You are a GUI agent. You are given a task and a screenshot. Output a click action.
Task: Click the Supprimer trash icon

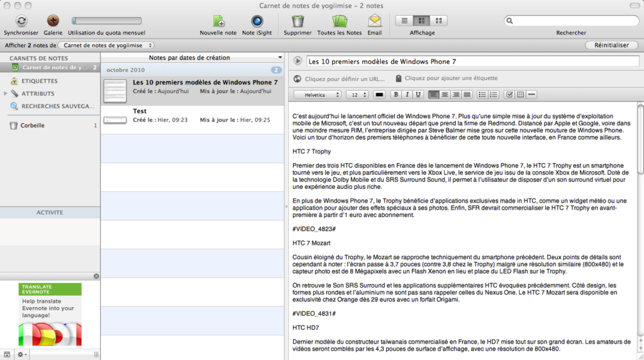point(297,21)
